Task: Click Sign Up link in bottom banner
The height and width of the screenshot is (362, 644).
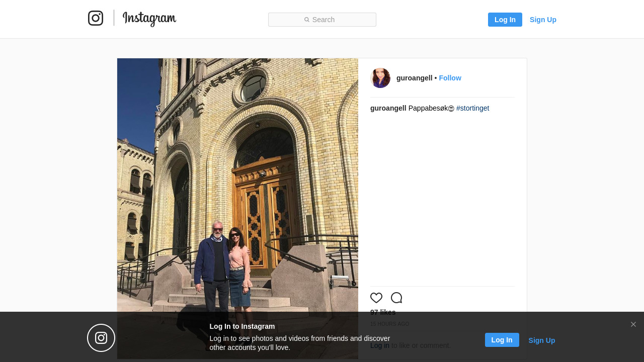Action: point(542,340)
